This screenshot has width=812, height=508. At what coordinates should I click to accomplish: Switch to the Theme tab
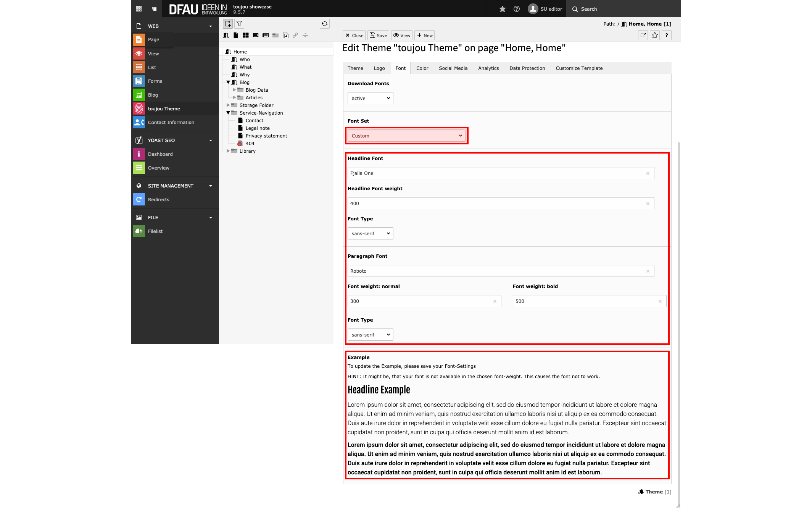(355, 68)
